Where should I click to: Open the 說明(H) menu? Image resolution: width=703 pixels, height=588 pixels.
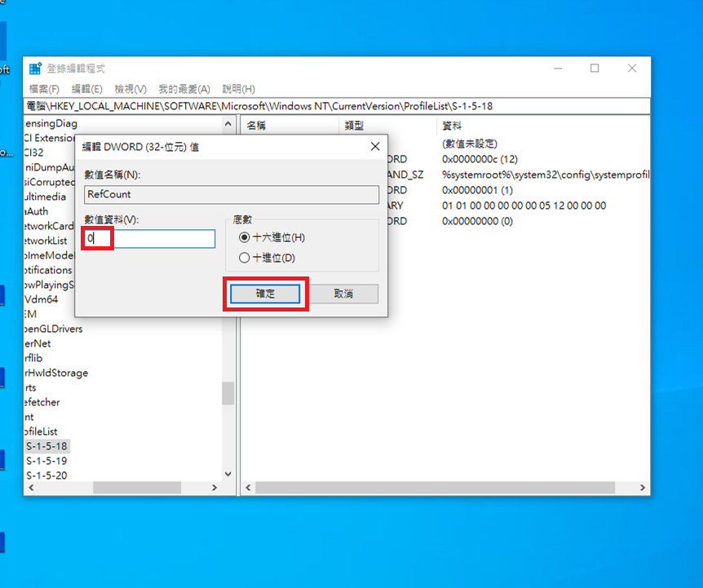238,89
